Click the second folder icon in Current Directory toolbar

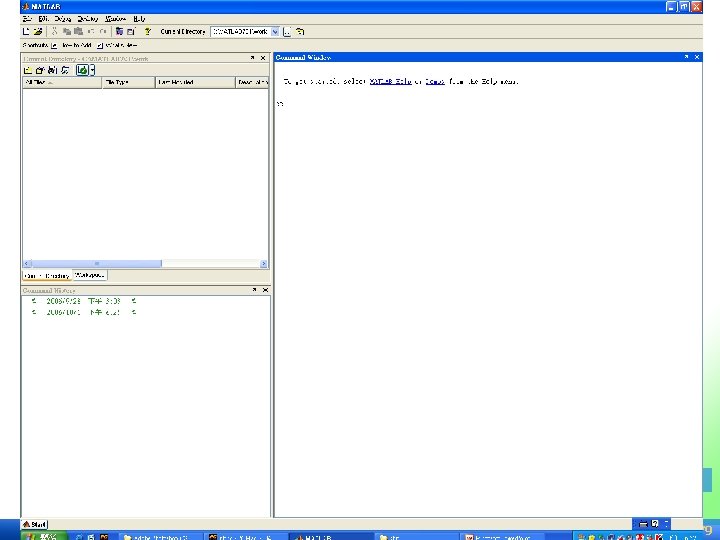[40, 70]
